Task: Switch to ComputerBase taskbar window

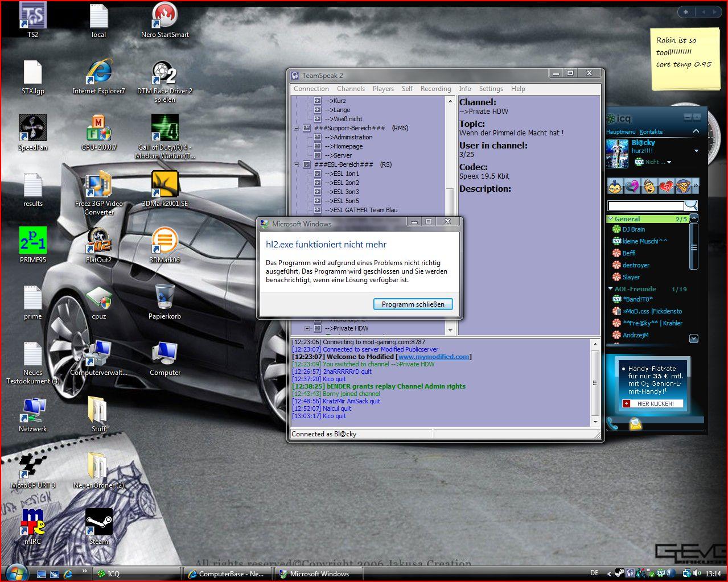Action: (x=228, y=574)
